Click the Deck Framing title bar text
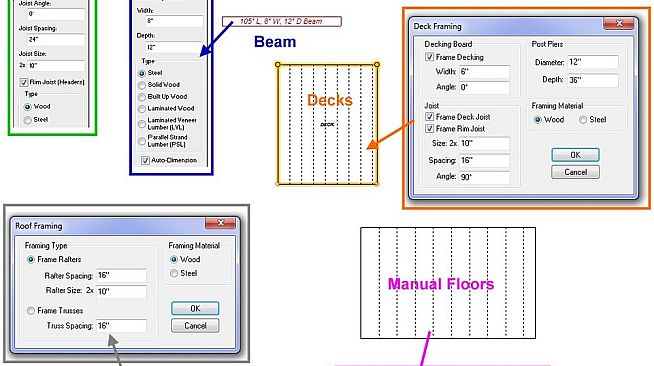The width and height of the screenshot is (654, 366). [x=437, y=26]
